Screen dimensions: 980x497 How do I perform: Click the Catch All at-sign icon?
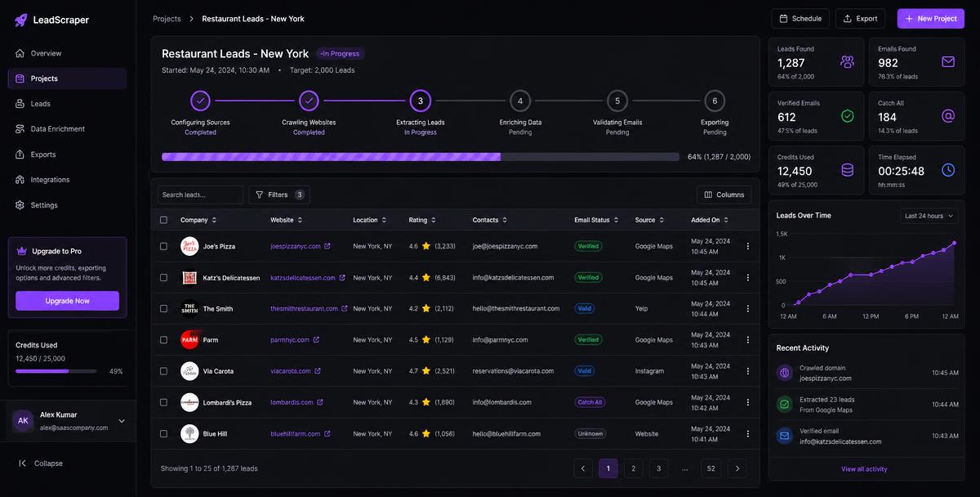(948, 116)
